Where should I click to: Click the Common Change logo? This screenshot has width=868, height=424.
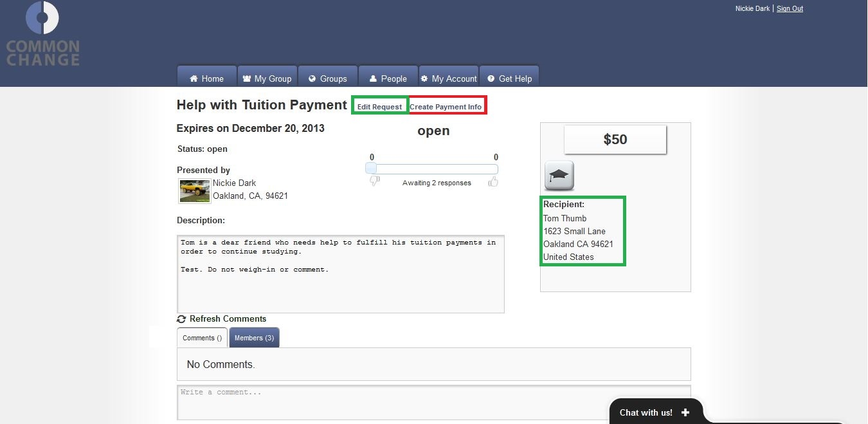(x=42, y=33)
